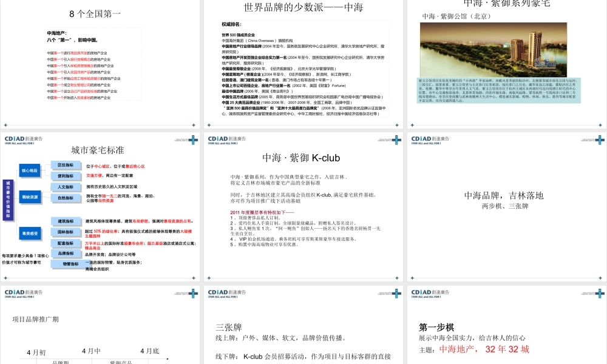Image resolution: width=607 pixels, height=364 pixels.
Task: Click the '品牌指标' box
Action: click(66, 254)
